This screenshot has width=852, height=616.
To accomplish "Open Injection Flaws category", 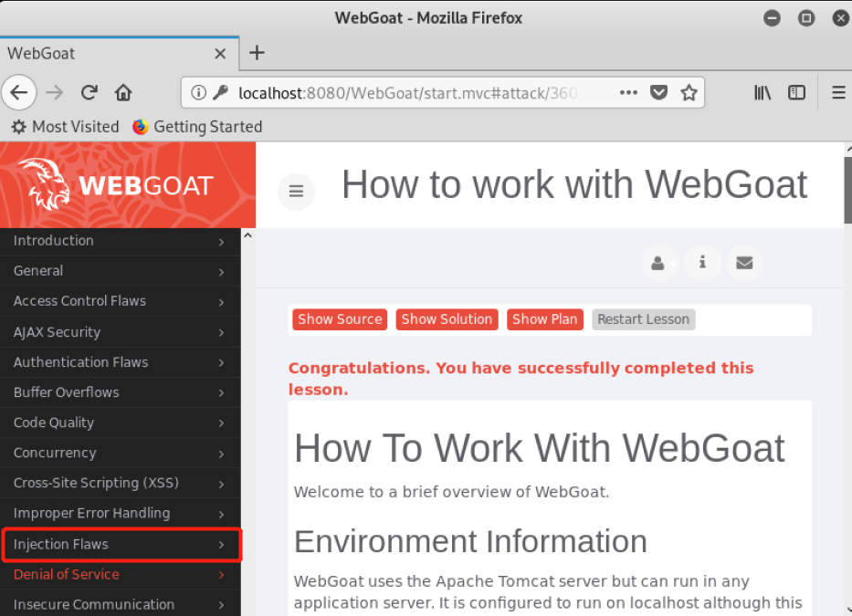I will 121,544.
